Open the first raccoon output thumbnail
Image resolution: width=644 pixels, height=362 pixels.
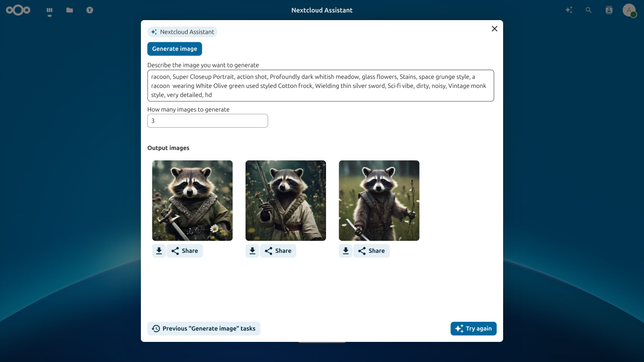tap(192, 201)
